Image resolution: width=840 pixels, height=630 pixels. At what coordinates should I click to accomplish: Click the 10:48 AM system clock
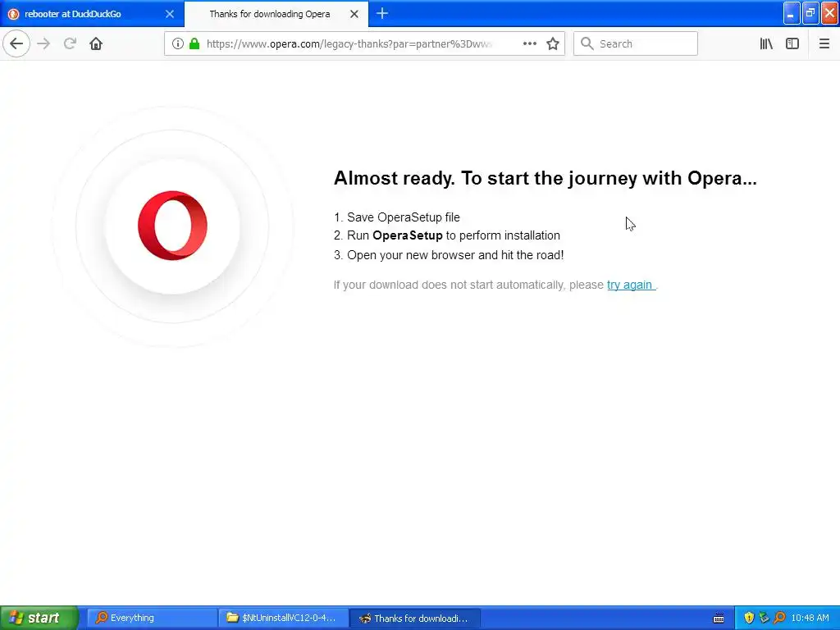(x=810, y=618)
